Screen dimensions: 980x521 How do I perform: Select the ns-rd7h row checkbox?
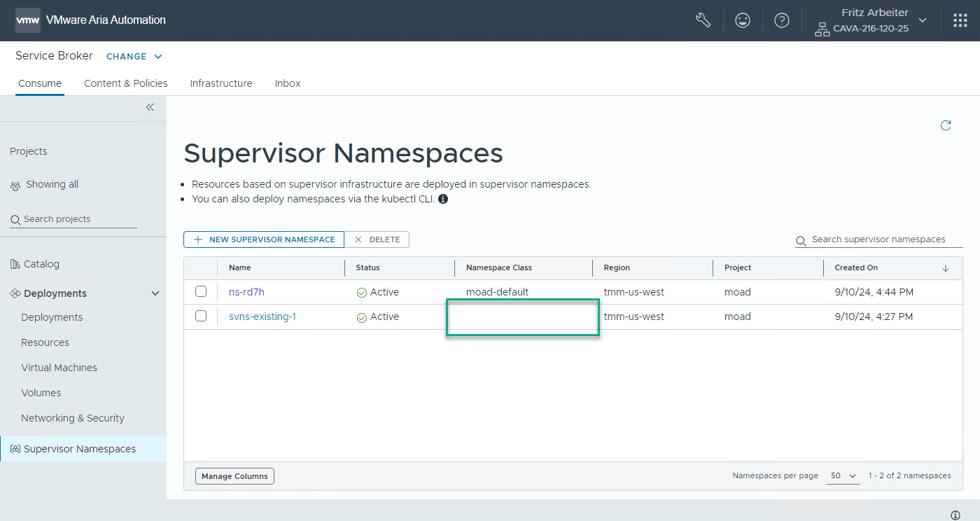click(201, 291)
